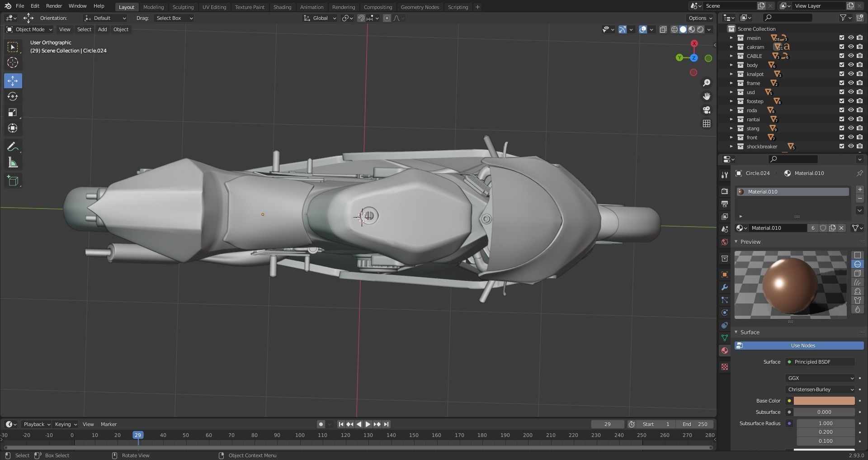
Task: Toggle snapping magnet icon
Action: click(x=361, y=18)
